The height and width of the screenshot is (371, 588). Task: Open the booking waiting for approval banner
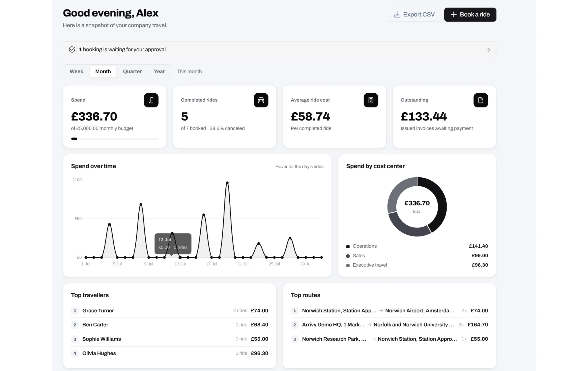tap(279, 50)
